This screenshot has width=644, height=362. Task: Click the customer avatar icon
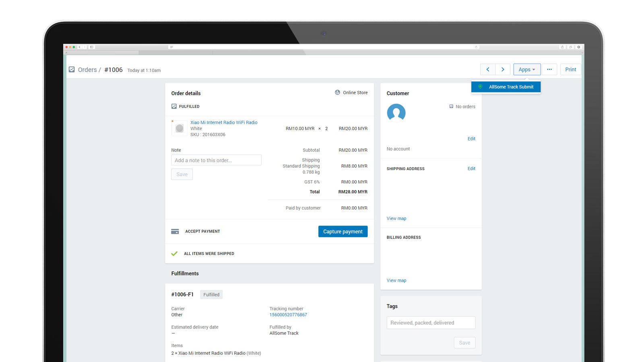coord(396,113)
